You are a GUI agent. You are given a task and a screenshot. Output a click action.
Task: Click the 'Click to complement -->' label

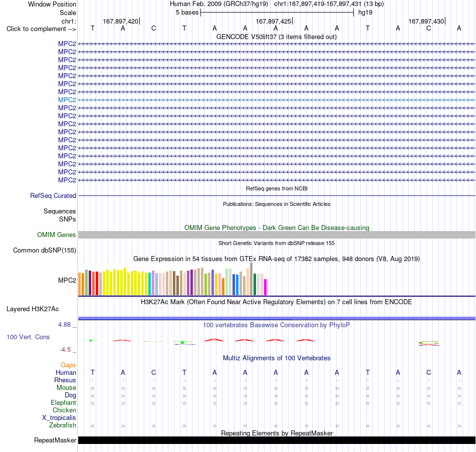pos(41,29)
